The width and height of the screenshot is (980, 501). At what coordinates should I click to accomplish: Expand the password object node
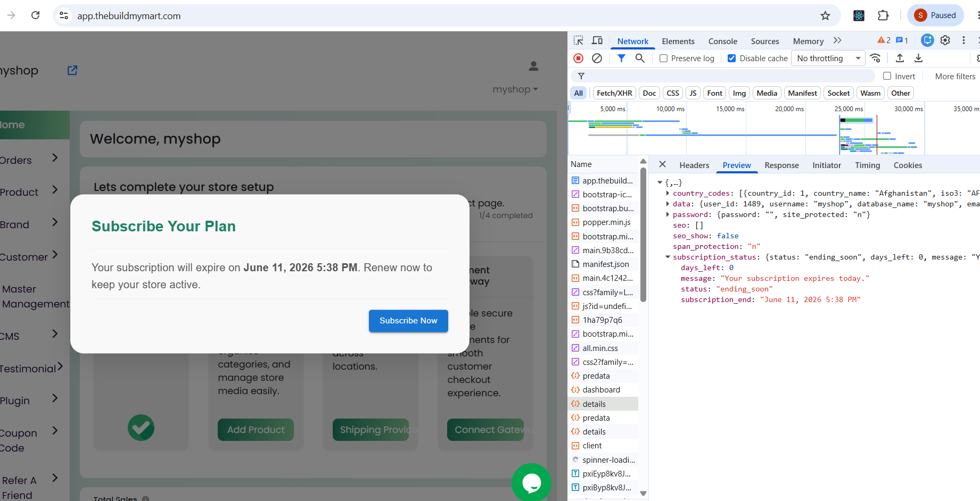(x=668, y=214)
